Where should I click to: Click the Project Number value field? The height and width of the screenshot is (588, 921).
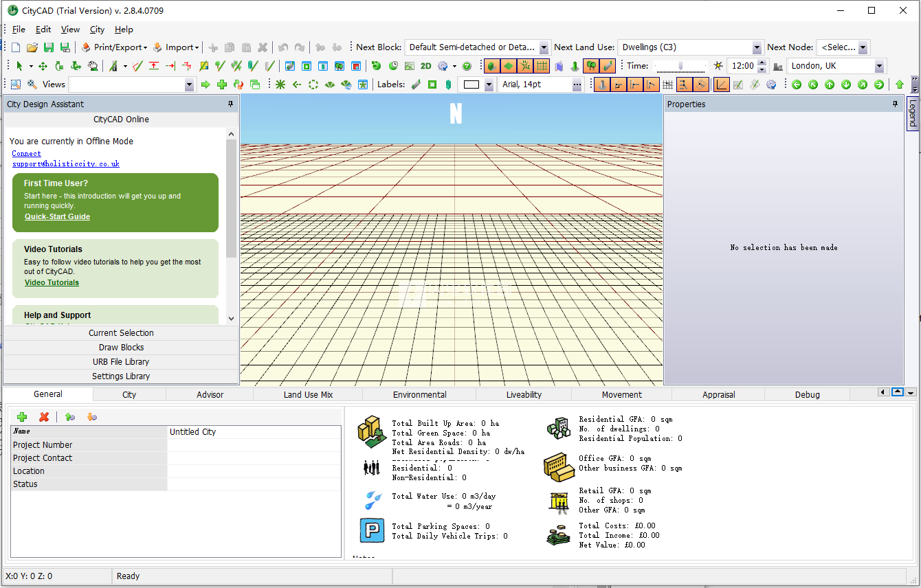[254, 445]
